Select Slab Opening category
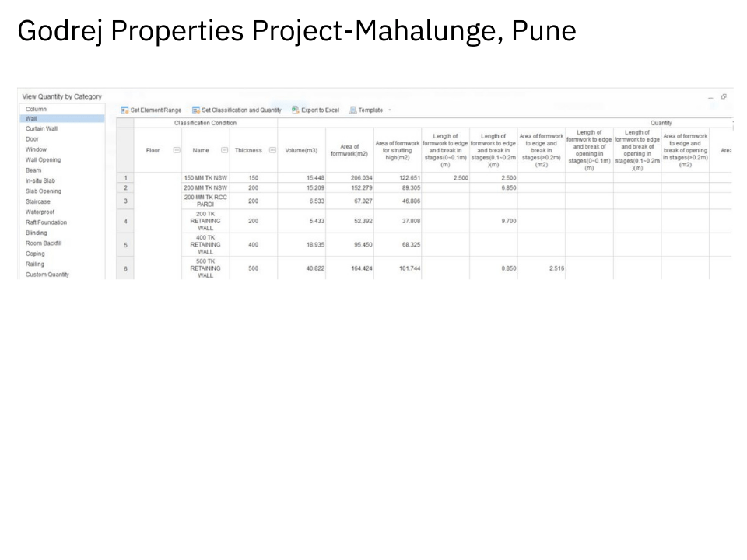The width and height of the screenshot is (747, 560). tap(44, 191)
